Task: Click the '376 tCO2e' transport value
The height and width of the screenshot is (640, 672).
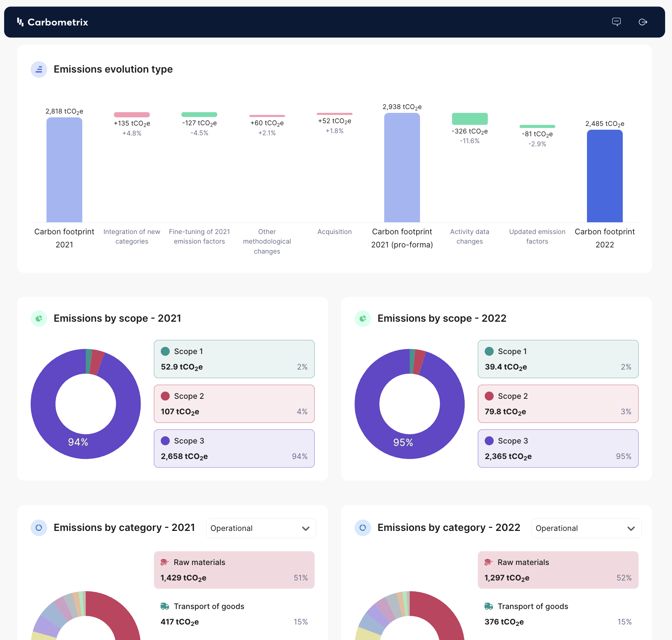Action: (x=504, y=622)
